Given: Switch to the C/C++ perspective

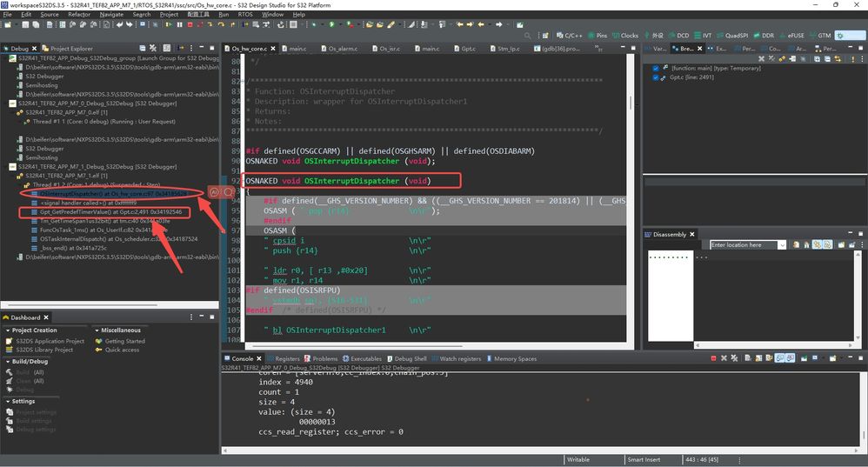Looking at the screenshot, I should [569, 36].
